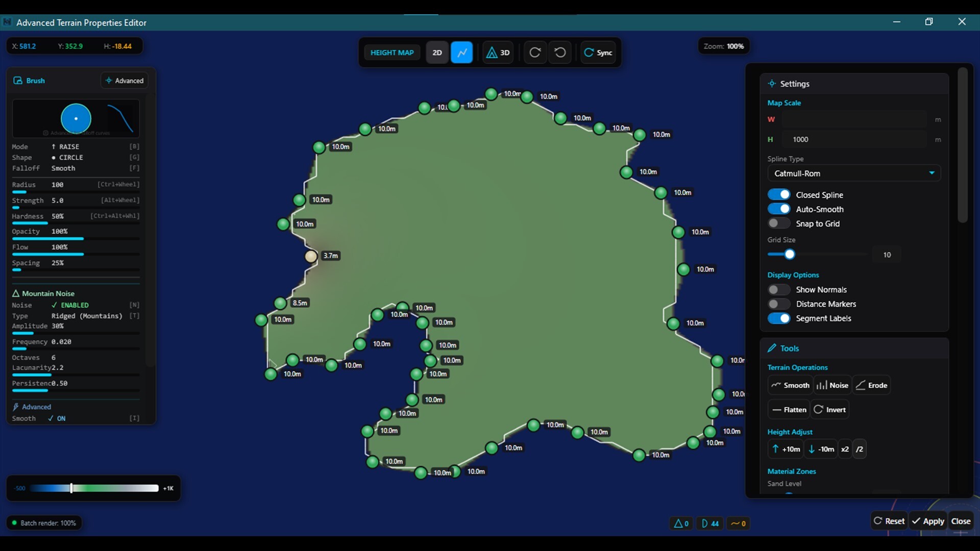Open the Spline Type Catmull-Rom dropdown
The width and height of the screenshot is (980, 551).
(854, 173)
